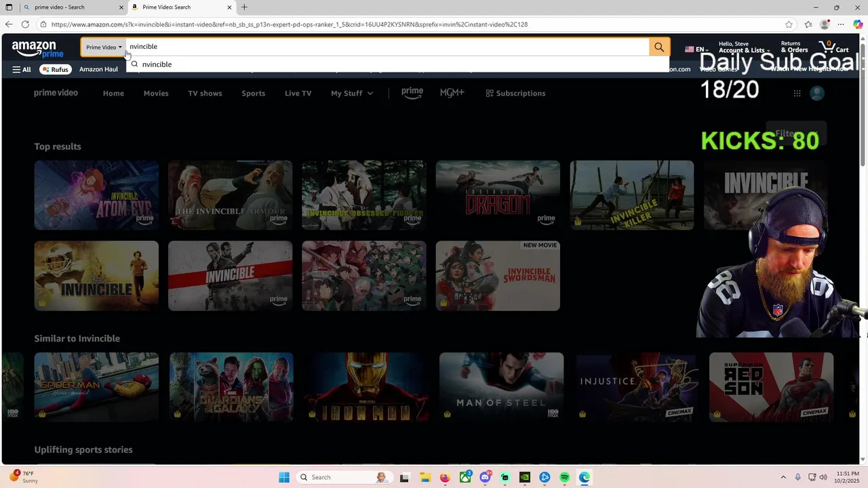The width and height of the screenshot is (868, 488).
Task: Open the Prime Video apps grid icon
Action: tap(797, 93)
